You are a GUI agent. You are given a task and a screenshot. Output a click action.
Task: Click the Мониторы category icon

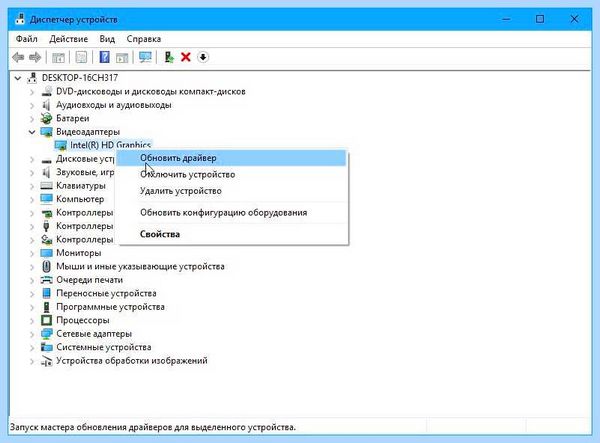pyautogui.click(x=47, y=253)
